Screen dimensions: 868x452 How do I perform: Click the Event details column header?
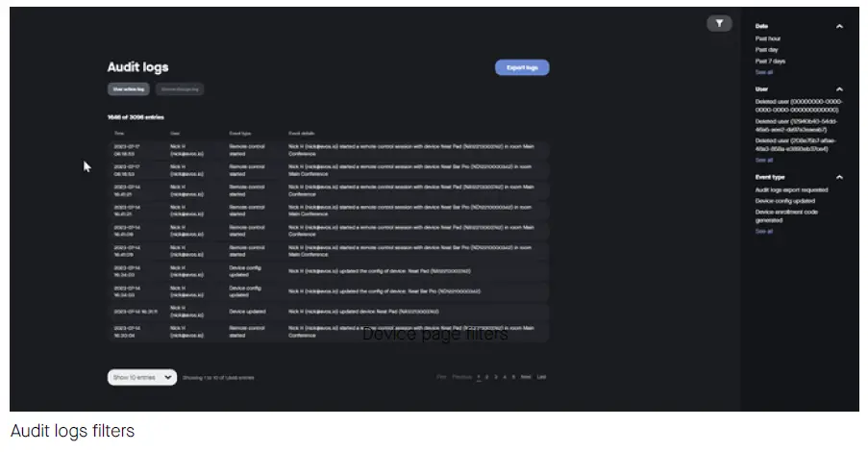tap(302, 134)
